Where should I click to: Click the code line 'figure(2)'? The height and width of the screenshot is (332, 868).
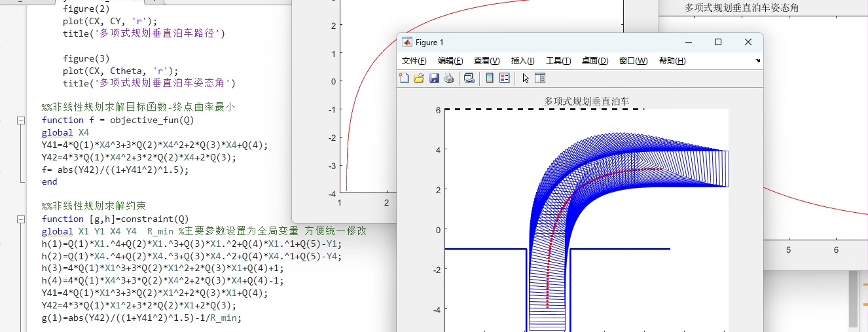point(86,9)
